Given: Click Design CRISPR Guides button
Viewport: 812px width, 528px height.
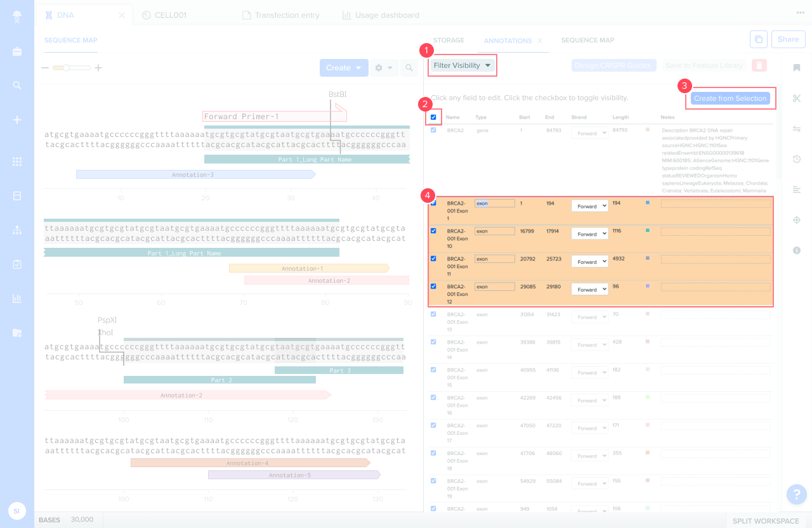Looking at the screenshot, I should pyautogui.click(x=612, y=65).
